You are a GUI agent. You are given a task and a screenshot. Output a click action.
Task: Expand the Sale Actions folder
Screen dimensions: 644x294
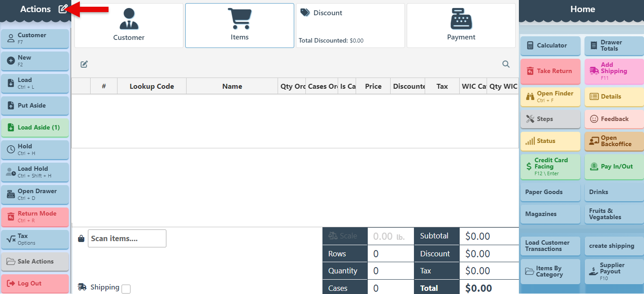pos(35,261)
